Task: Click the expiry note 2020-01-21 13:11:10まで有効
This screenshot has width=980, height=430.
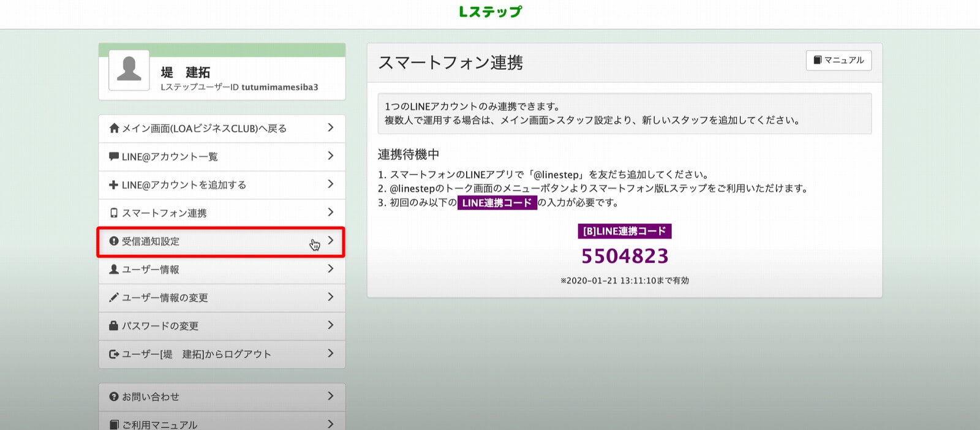Action: [625, 281]
